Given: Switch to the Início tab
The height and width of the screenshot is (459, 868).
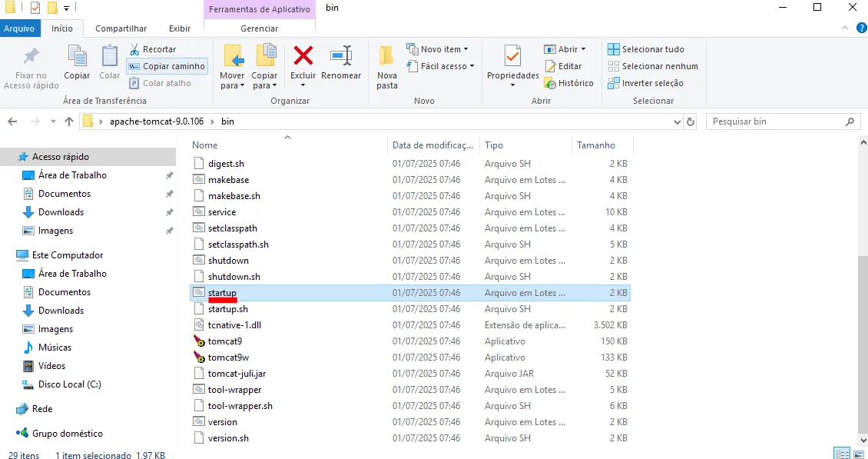Looking at the screenshot, I should coord(62,28).
